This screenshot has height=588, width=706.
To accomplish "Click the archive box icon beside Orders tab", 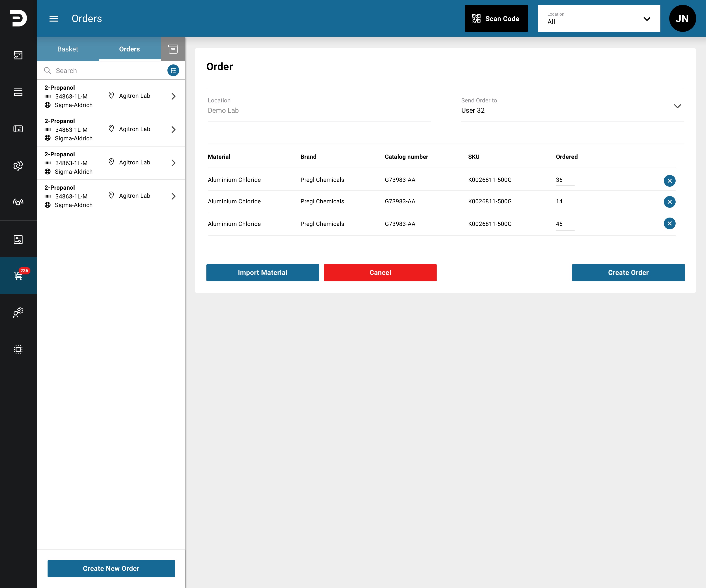I will coord(173,49).
